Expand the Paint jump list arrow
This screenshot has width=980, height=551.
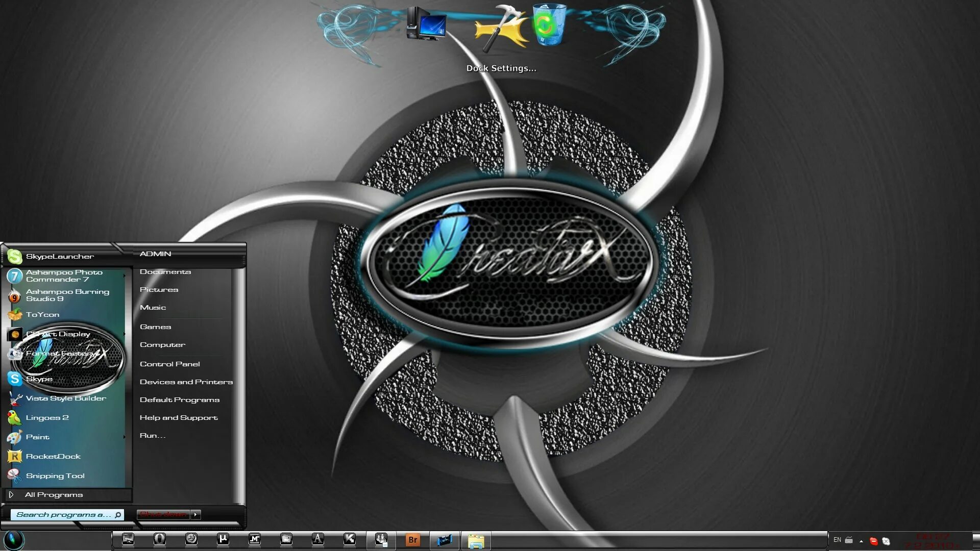(124, 437)
